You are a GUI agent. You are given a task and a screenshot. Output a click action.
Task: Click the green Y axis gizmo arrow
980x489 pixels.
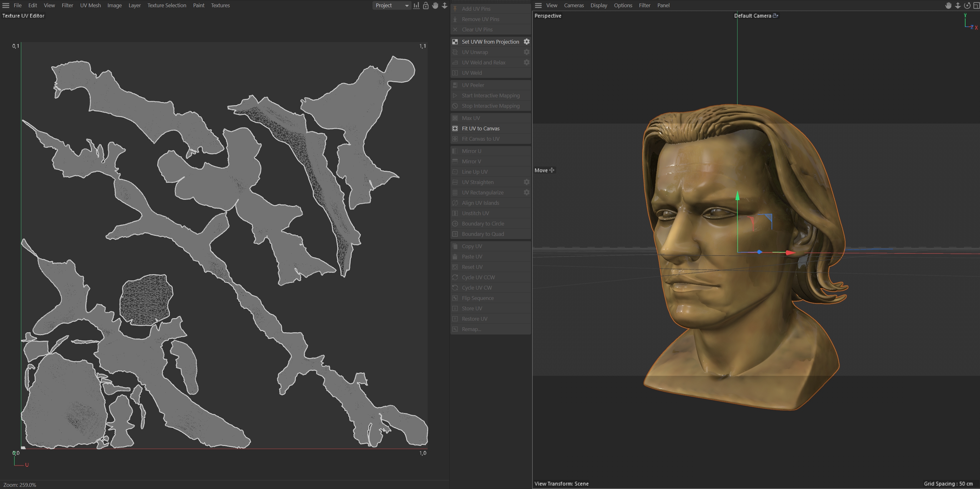(737, 196)
